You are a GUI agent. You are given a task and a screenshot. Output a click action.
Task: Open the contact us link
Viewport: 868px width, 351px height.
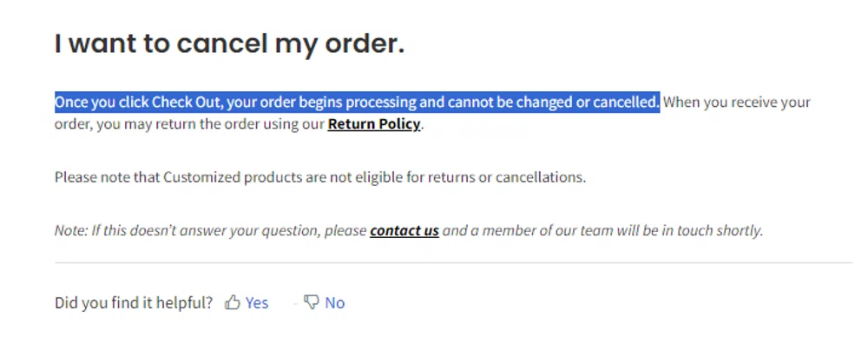[x=404, y=230]
